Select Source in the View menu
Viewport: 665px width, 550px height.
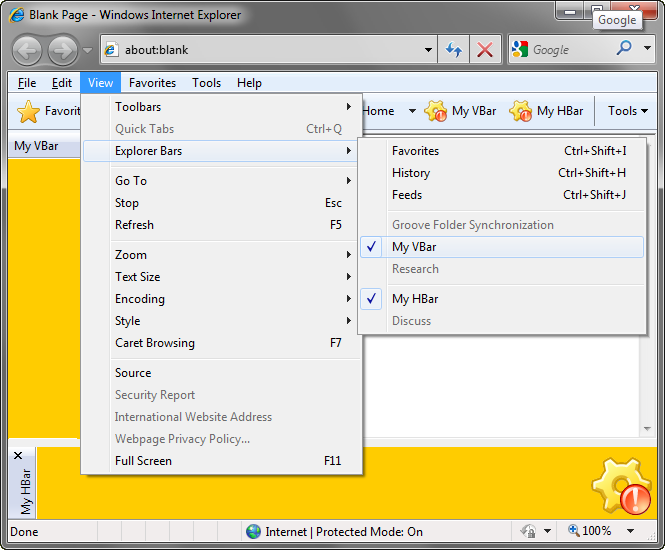click(x=223, y=373)
